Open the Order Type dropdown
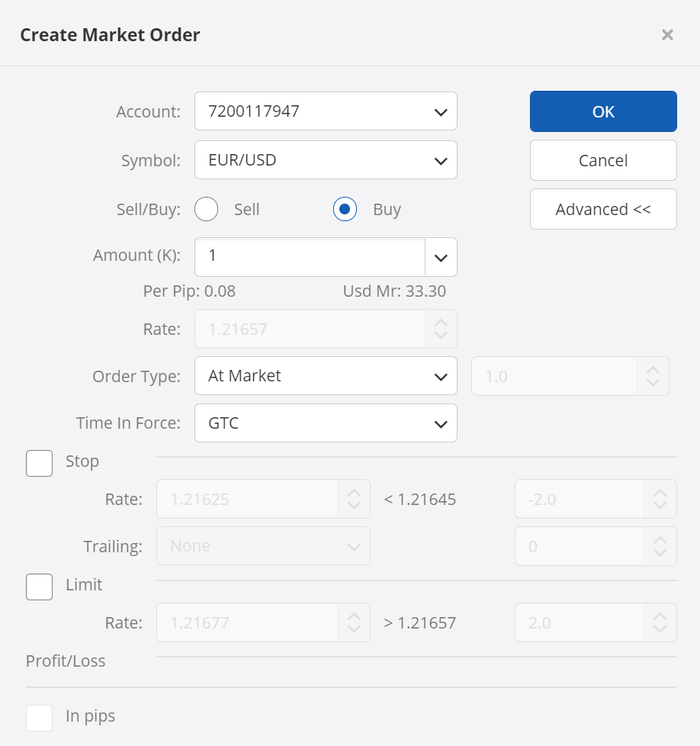700x746 pixels. pos(326,376)
